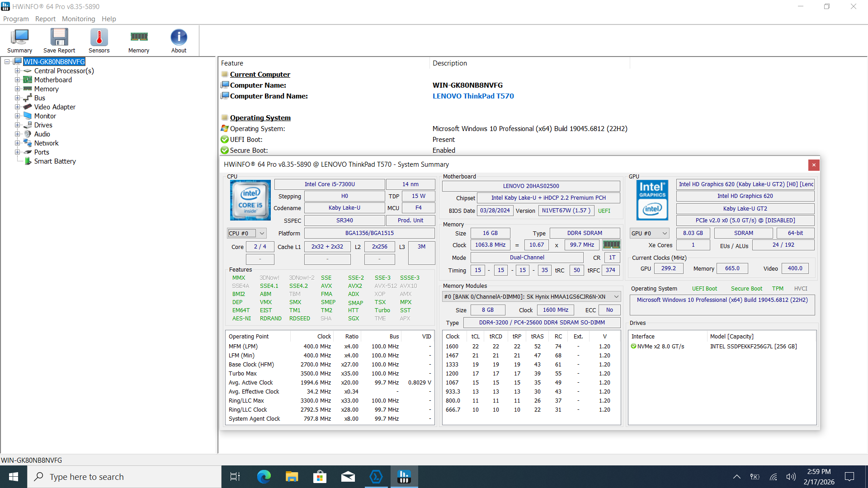The image size is (868, 488).
Task: Click the memory chip icon beside DDR4 clock
Action: [611, 245]
